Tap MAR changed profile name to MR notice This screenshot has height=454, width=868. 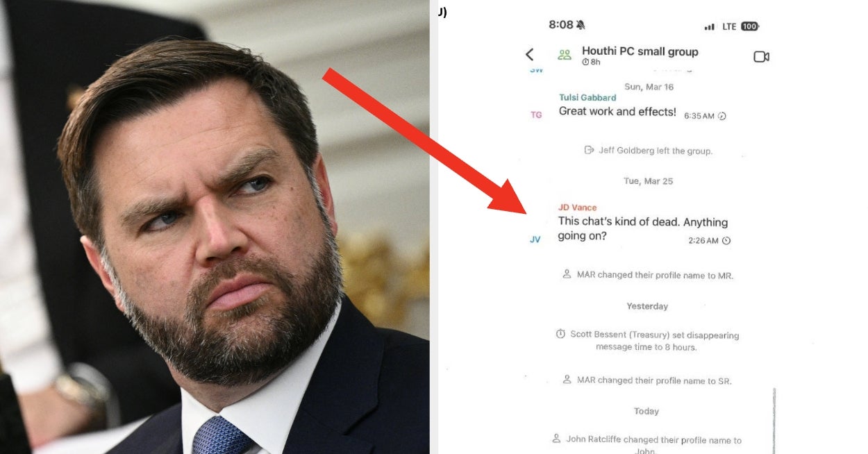[x=648, y=276]
